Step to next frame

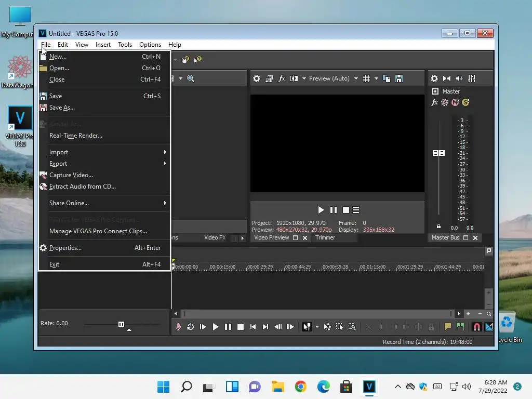(x=290, y=327)
